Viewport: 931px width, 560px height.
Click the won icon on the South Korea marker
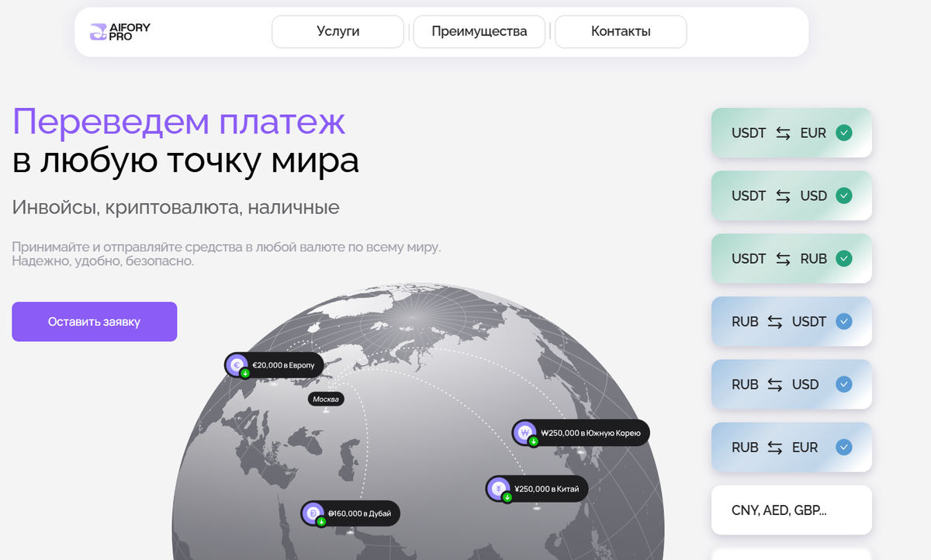[x=524, y=433]
